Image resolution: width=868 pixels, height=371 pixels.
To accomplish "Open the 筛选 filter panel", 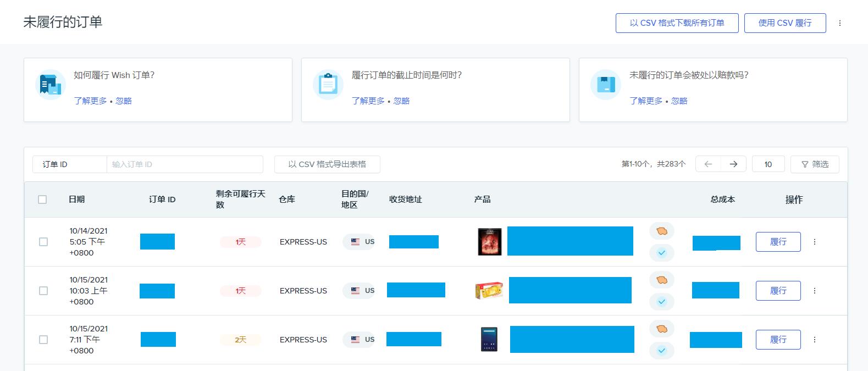I will [x=815, y=164].
